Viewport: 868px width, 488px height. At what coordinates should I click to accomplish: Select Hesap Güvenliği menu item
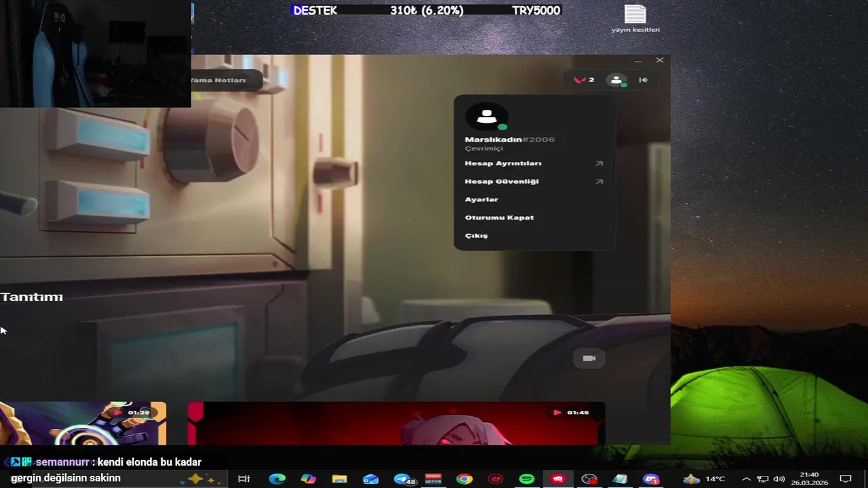(502, 182)
